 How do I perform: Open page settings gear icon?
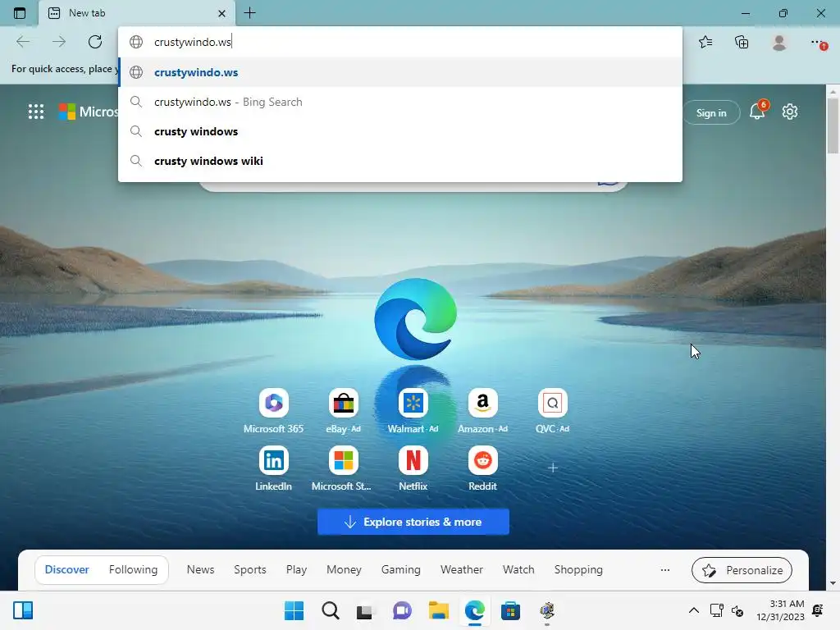(790, 112)
